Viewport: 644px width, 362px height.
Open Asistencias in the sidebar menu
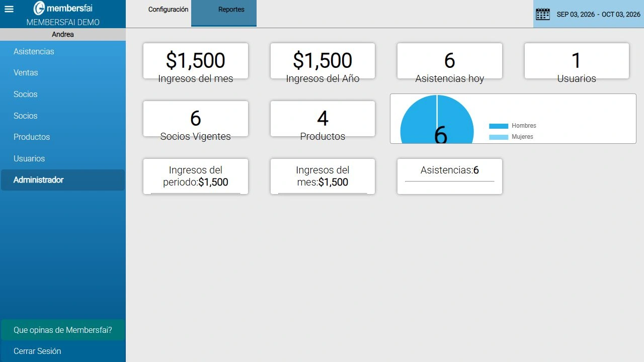click(63, 51)
